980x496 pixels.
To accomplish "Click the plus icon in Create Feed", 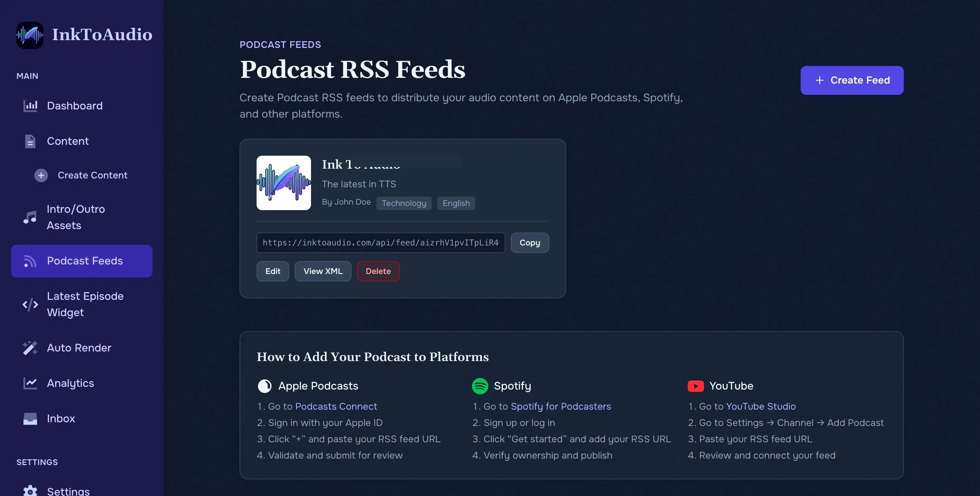I will 819,80.
